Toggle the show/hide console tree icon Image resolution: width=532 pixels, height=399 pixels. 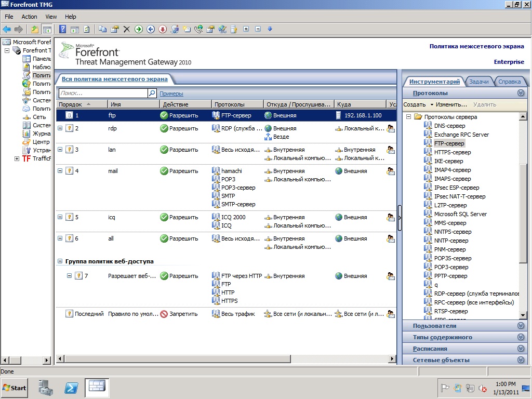click(x=47, y=30)
